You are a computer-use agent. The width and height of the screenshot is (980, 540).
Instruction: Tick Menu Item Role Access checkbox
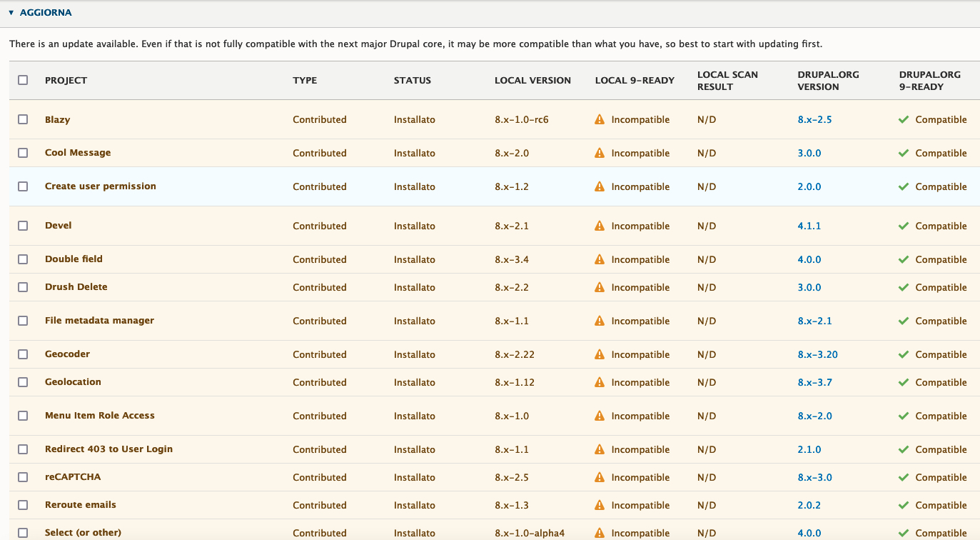23,416
